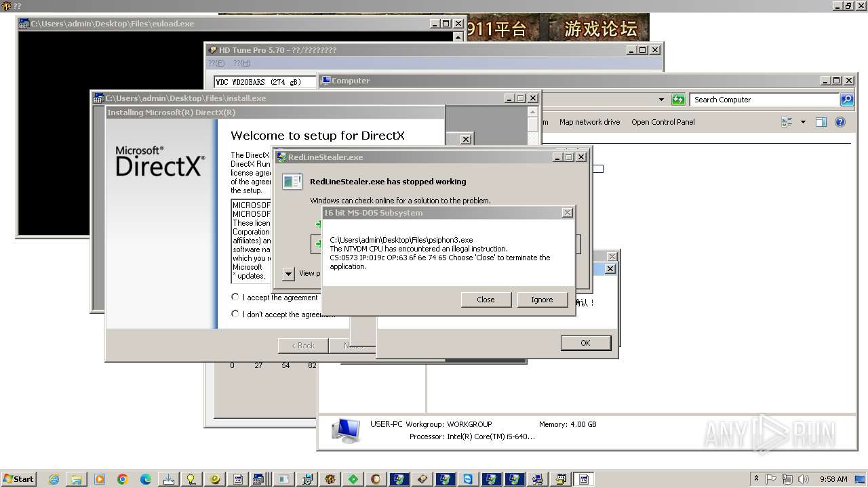Image resolution: width=868 pixels, height=488 pixels.
Task: Click the blue S taskbar icon
Action: [469, 479]
